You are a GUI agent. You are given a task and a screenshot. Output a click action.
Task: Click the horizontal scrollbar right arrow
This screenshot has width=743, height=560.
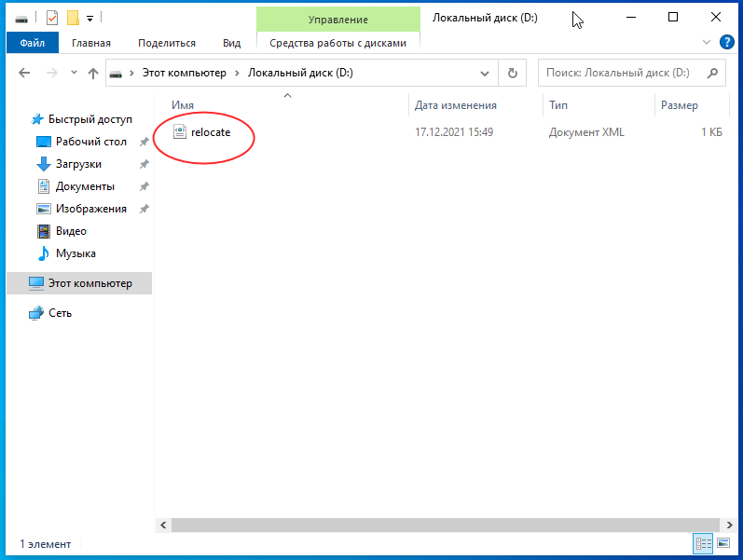coord(729,525)
